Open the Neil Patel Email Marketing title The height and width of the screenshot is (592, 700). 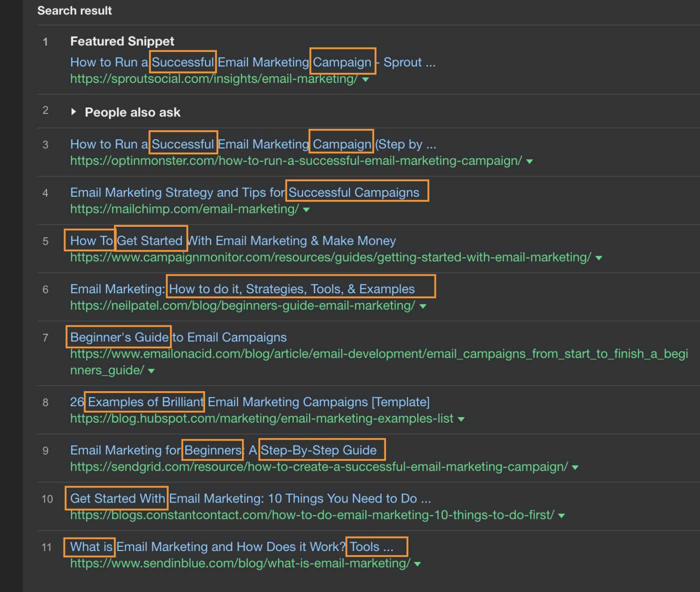242,289
